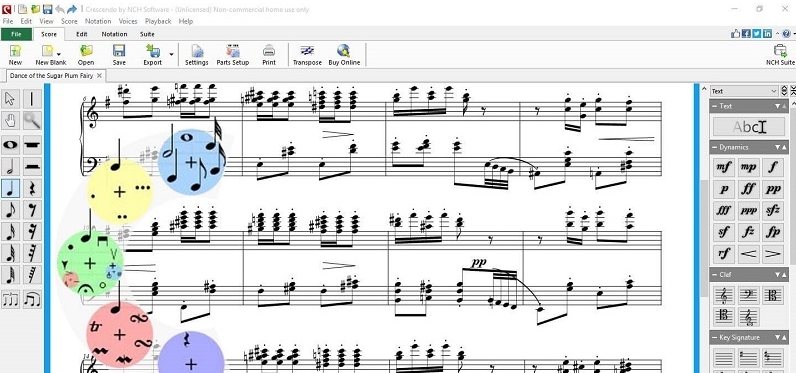Pick the sixteenth note tool

coord(10,232)
